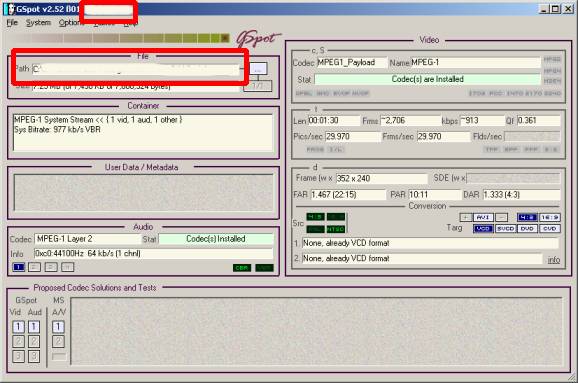The width and height of the screenshot is (578, 383).
Task: Open the System menu
Action: coord(38,22)
